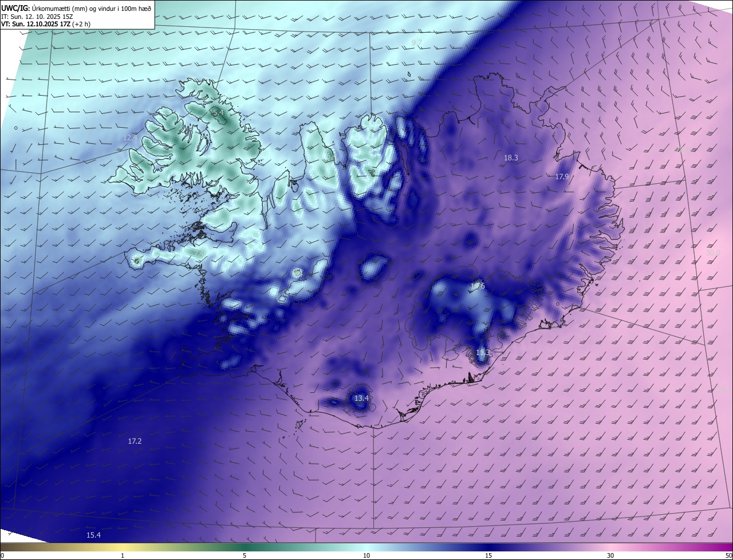Click the 30.0 value label on the map
This screenshot has height=560, width=733.
[712, 253]
